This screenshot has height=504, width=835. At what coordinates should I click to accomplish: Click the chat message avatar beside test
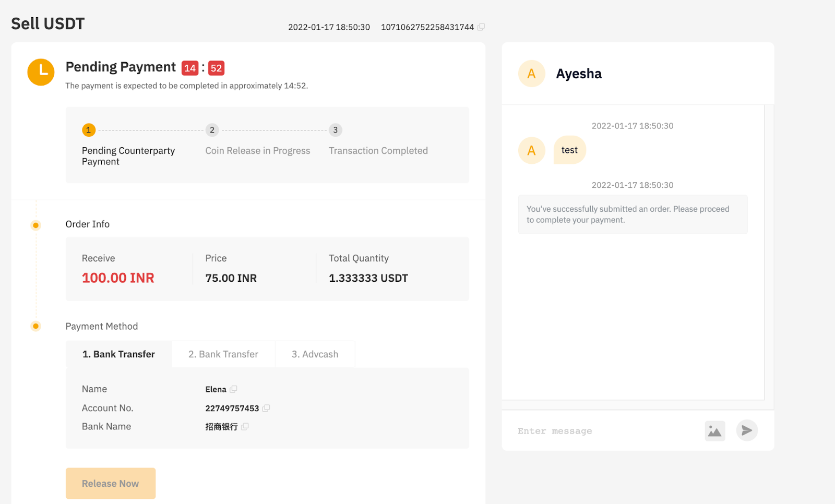[x=532, y=150]
